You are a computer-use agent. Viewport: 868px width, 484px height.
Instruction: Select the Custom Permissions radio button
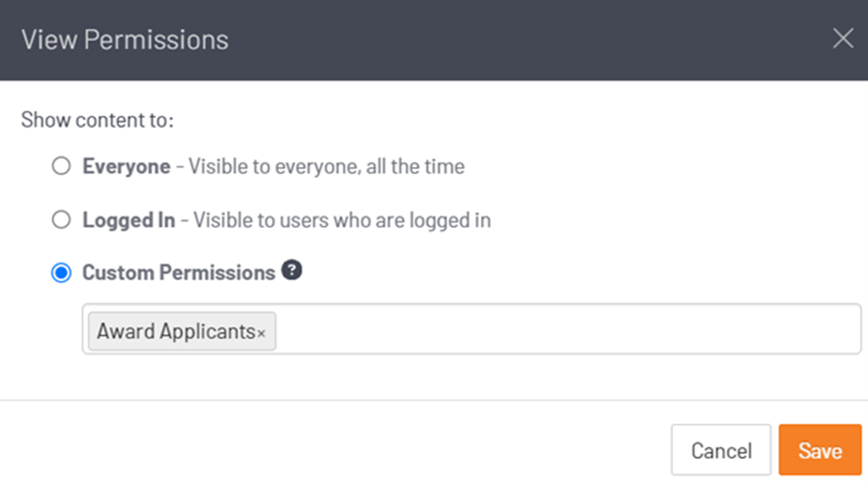[x=61, y=273]
